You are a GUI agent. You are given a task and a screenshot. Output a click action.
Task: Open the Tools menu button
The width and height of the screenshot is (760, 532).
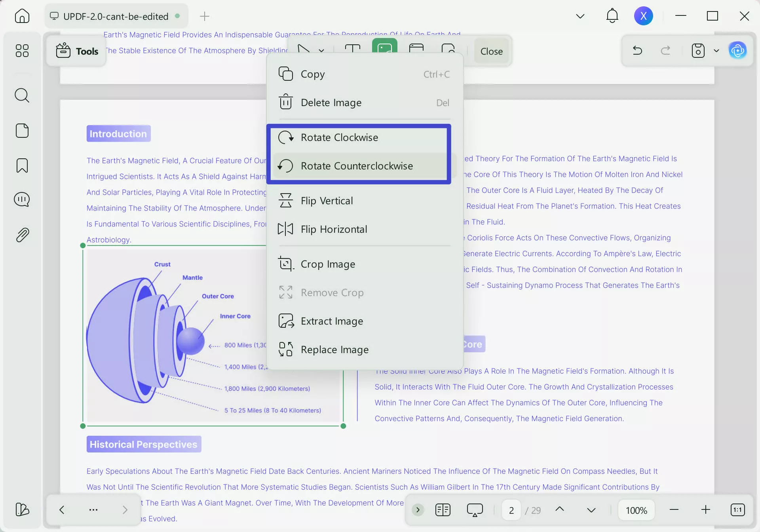click(77, 51)
